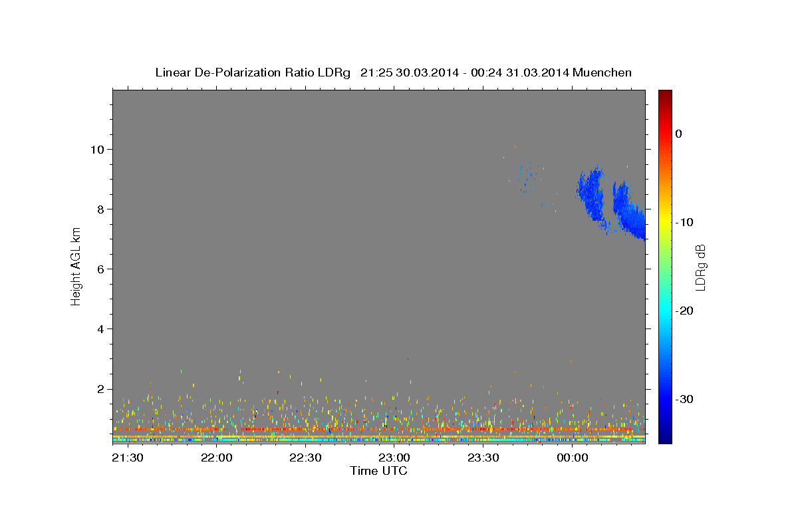Click the 00:00 time tick label
Image resolution: width=798 pixels, height=532 pixels.
pos(573,458)
